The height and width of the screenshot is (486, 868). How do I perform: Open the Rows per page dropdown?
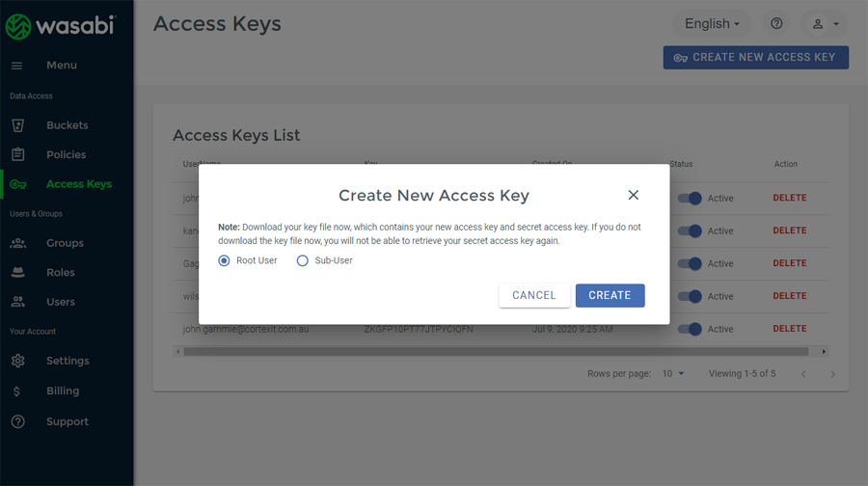(x=672, y=373)
